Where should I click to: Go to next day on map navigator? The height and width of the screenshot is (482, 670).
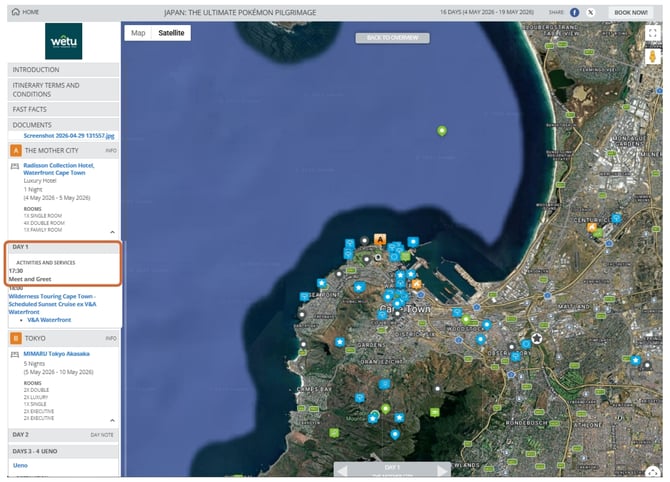(x=443, y=470)
